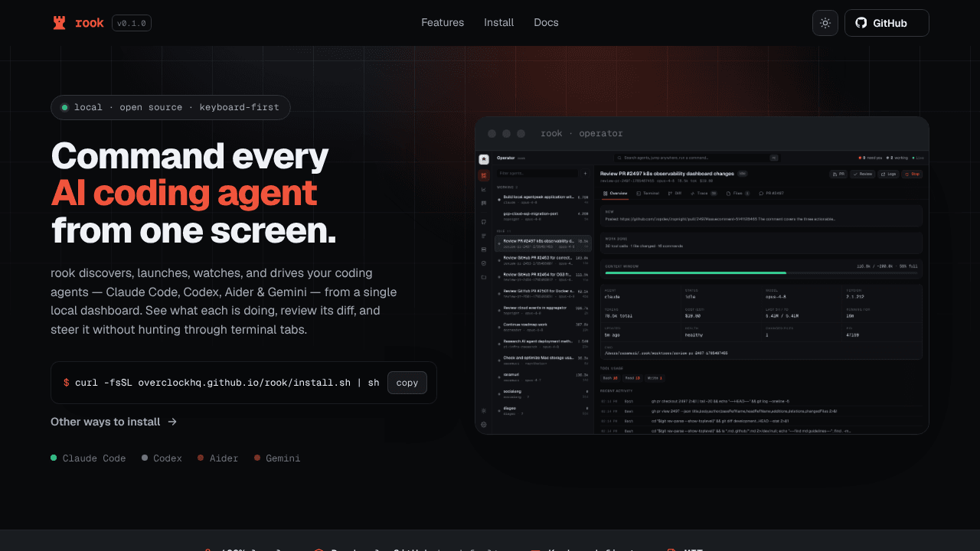The width and height of the screenshot is (980, 551).
Task: Click the chart icon in preview sidebar
Action: 484,189
